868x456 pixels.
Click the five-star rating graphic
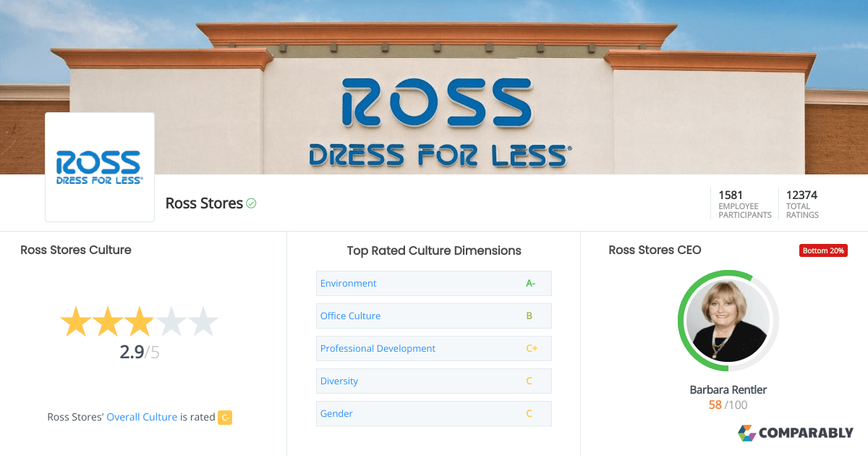(139, 322)
